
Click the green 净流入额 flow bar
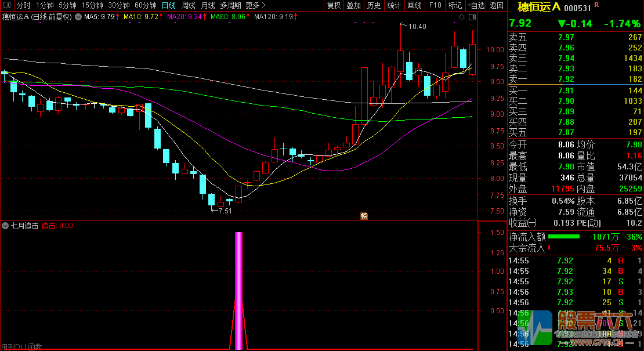pos(563,237)
